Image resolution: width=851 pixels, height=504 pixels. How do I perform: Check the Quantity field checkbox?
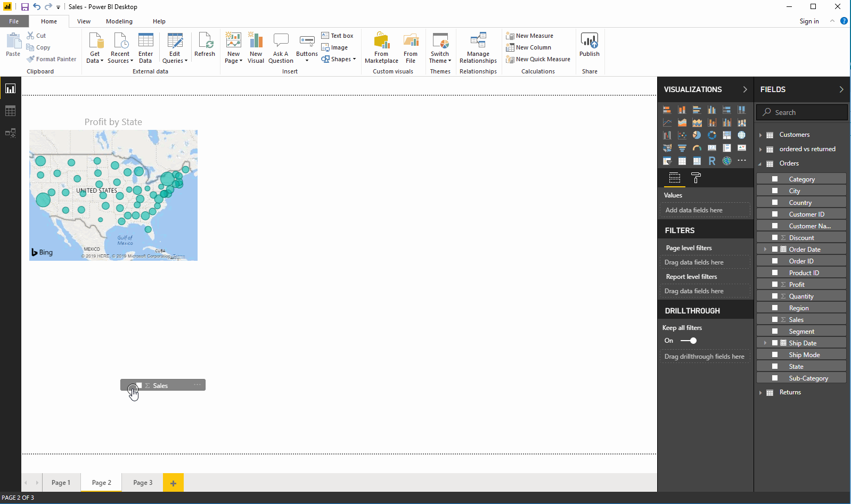(x=775, y=296)
